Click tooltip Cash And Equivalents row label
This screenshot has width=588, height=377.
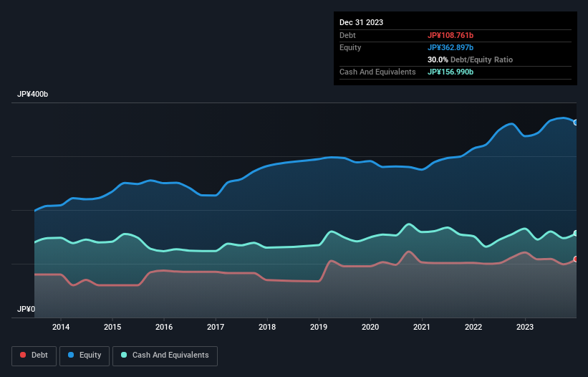coord(377,72)
